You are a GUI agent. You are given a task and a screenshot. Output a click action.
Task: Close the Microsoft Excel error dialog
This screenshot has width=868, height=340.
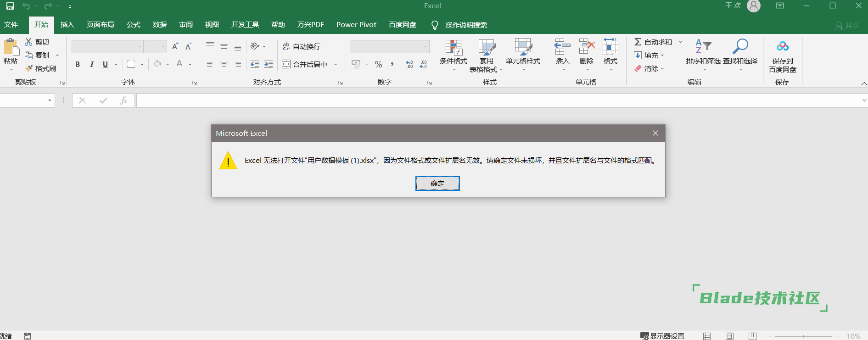(655, 133)
